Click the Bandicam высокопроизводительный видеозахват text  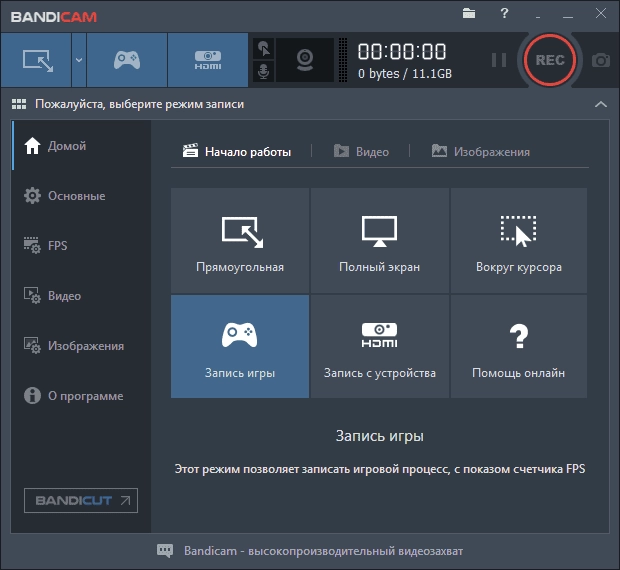pos(323,551)
